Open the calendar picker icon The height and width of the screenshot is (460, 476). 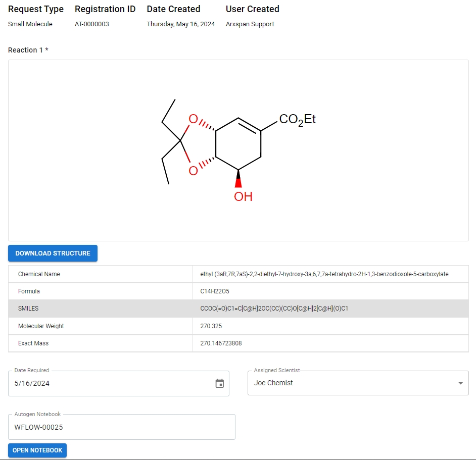point(220,383)
